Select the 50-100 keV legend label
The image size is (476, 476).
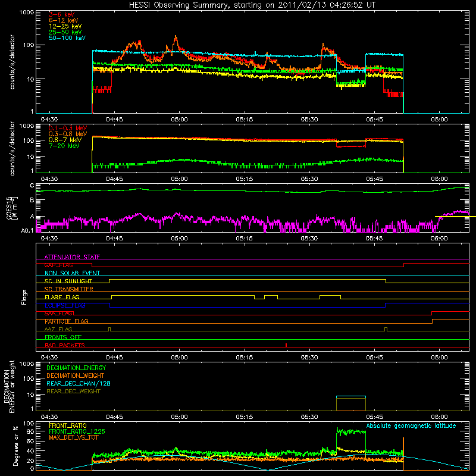67,38
